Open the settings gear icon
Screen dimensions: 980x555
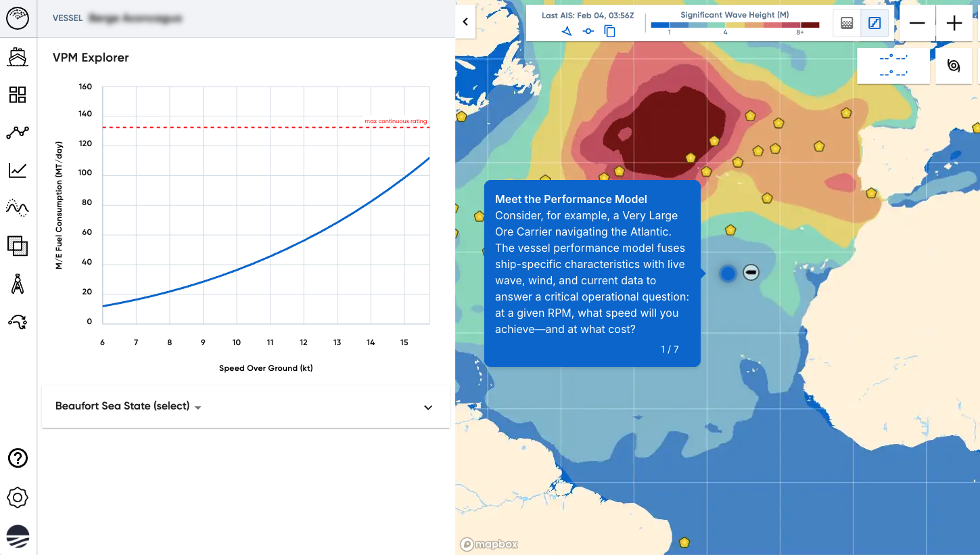click(x=18, y=498)
